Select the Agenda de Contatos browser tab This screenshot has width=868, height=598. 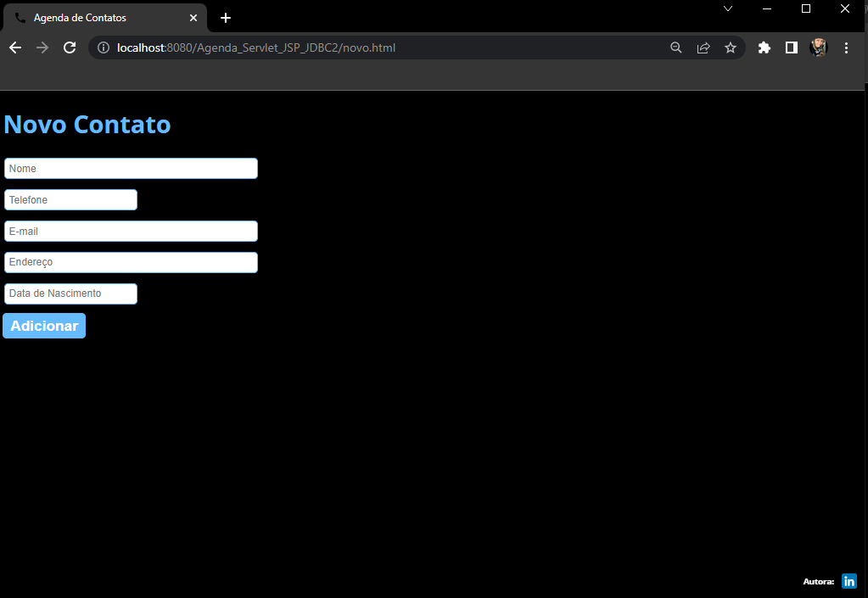[102, 17]
